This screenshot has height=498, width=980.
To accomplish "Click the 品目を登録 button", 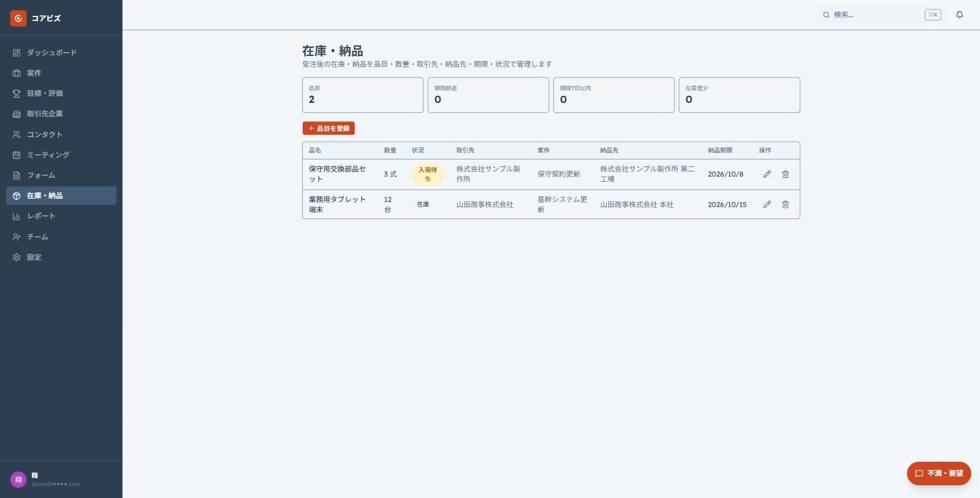I will point(329,128).
